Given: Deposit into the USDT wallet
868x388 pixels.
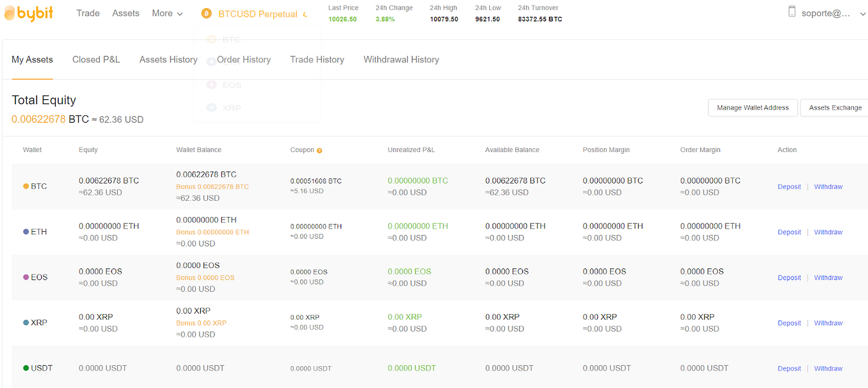Looking at the screenshot, I should tap(789, 368).
